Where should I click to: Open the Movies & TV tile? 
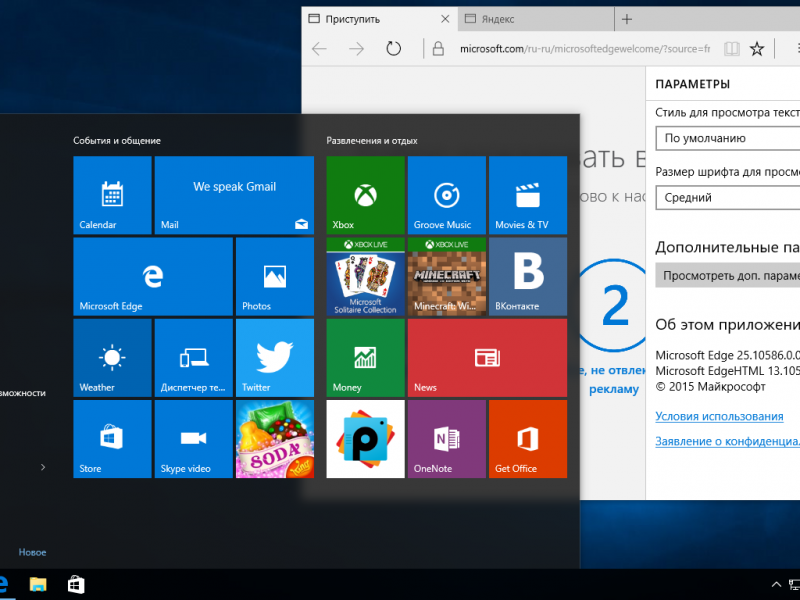(528, 195)
